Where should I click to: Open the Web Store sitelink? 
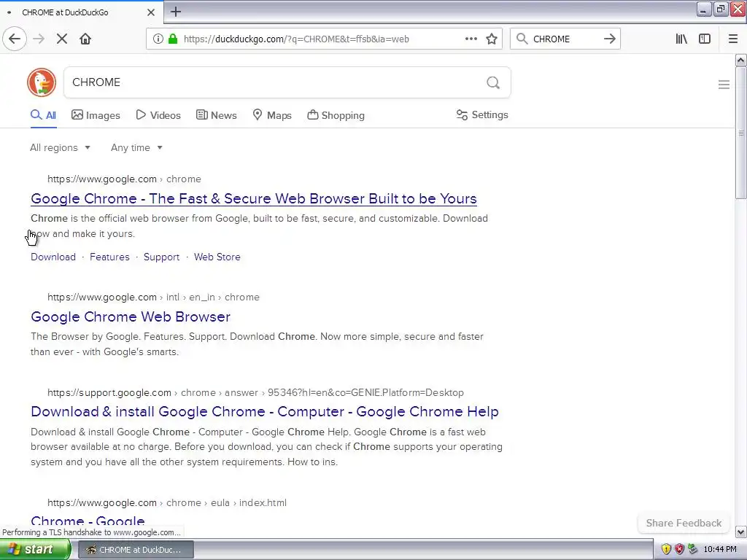pos(217,257)
